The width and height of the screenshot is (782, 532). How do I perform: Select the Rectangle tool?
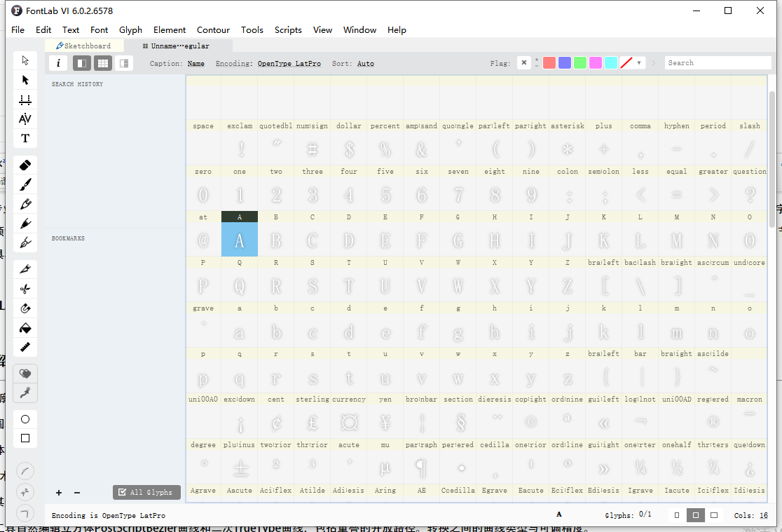pyautogui.click(x=25, y=438)
